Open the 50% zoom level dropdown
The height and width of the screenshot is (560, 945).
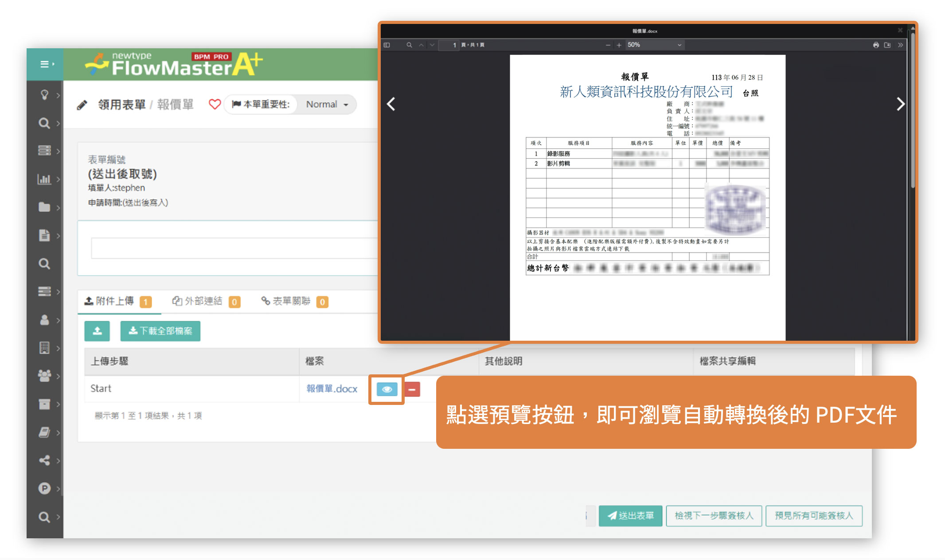pyautogui.click(x=655, y=45)
